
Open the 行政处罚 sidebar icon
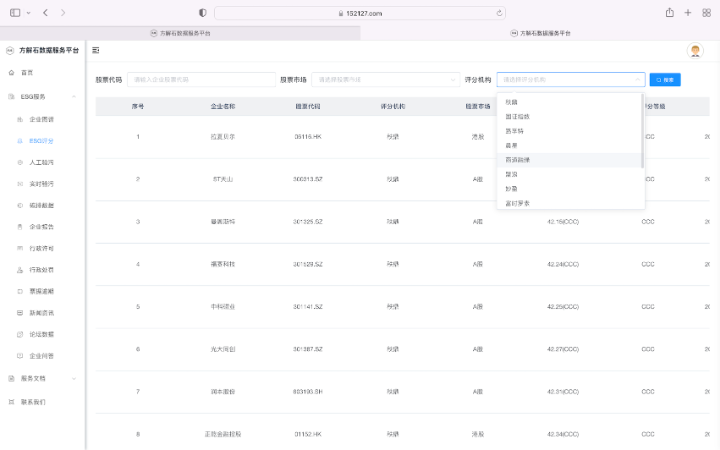pyautogui.click(x=20, y=270)
